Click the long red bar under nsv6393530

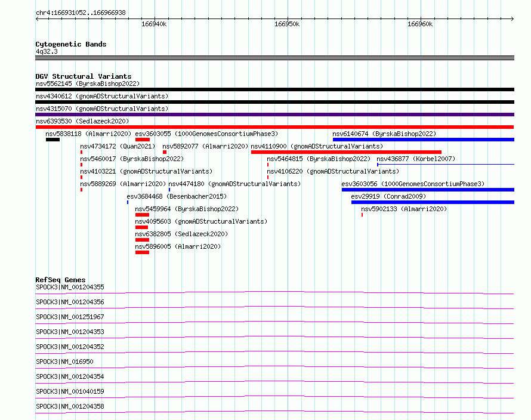pyautogui.click(x=274, y=127)
